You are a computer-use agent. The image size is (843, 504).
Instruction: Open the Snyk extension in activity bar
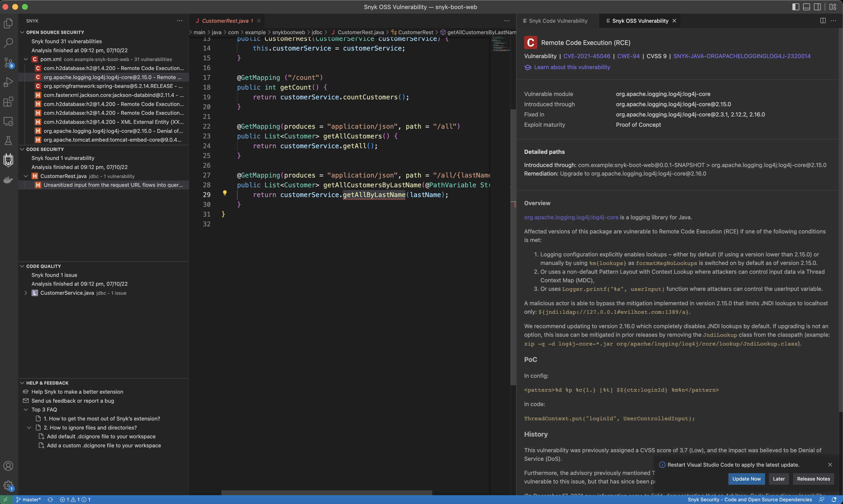click(x=8, y=160)
